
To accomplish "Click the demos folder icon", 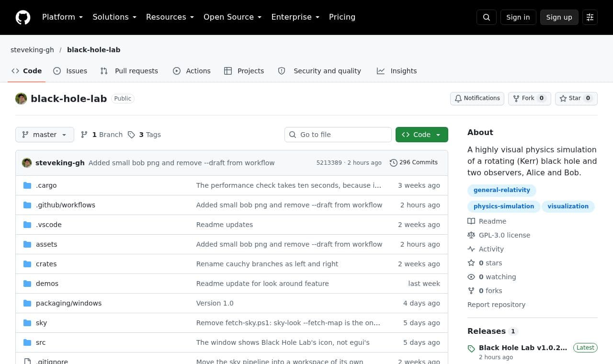I will pyautogui.click(x=27, y=284).
